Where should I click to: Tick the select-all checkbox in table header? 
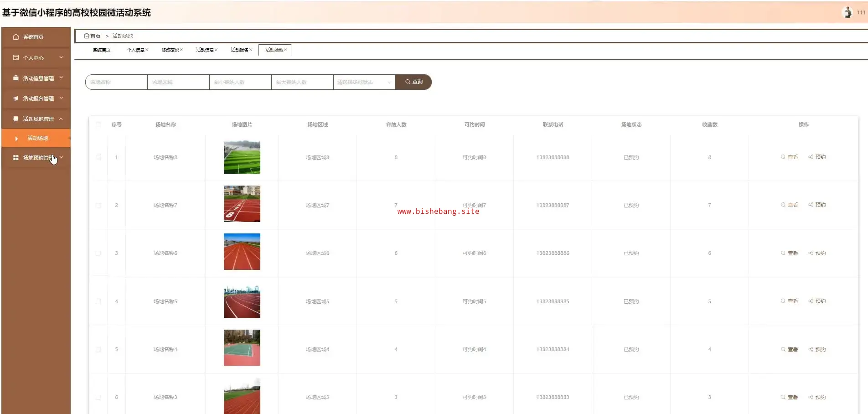pyautogui.click(x=98, y=124)
